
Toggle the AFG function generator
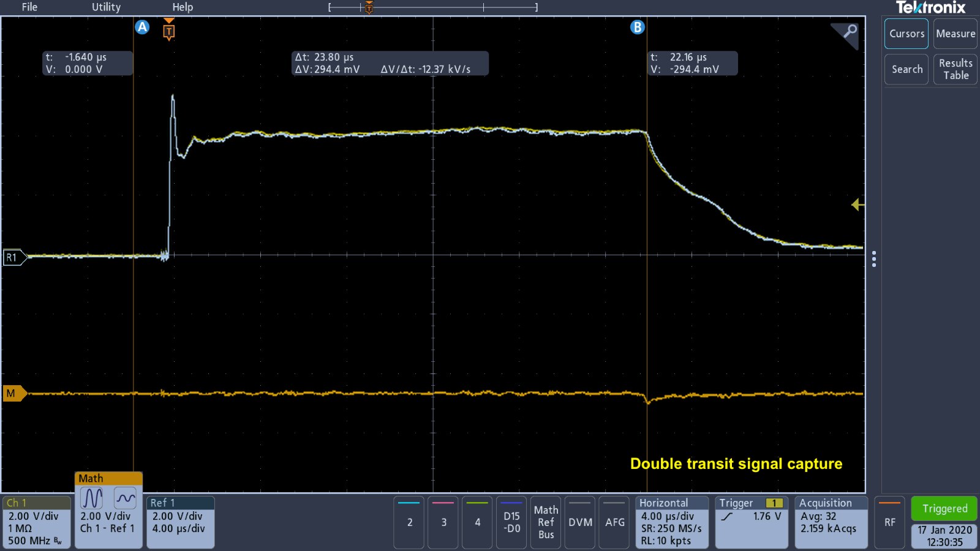click(614, 522)
